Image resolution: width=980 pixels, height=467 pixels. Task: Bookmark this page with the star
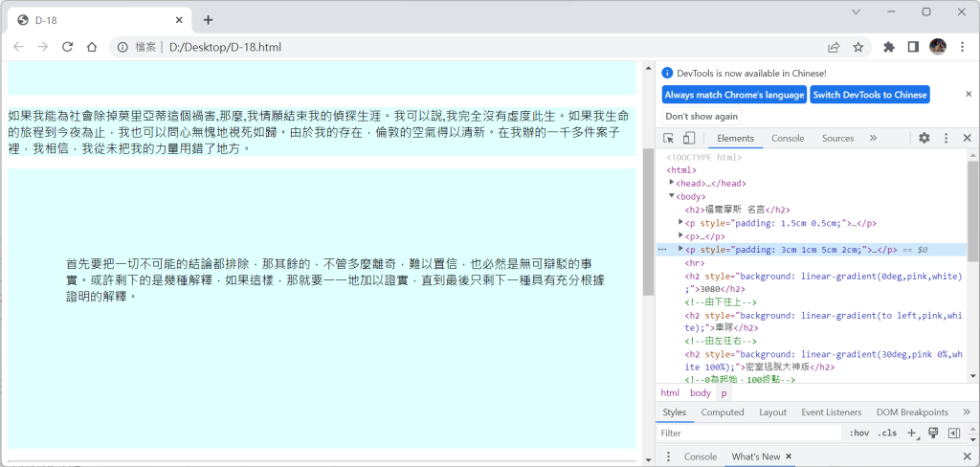(x=858, y=47)
